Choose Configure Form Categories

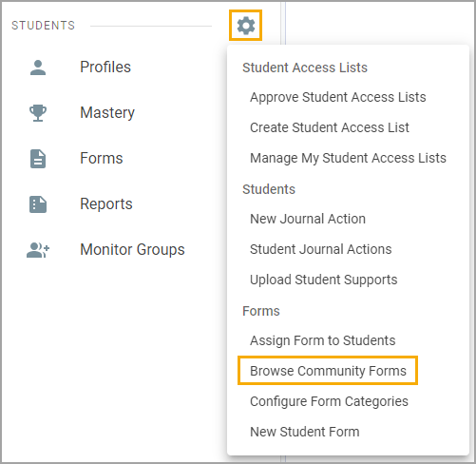(329, 401)
